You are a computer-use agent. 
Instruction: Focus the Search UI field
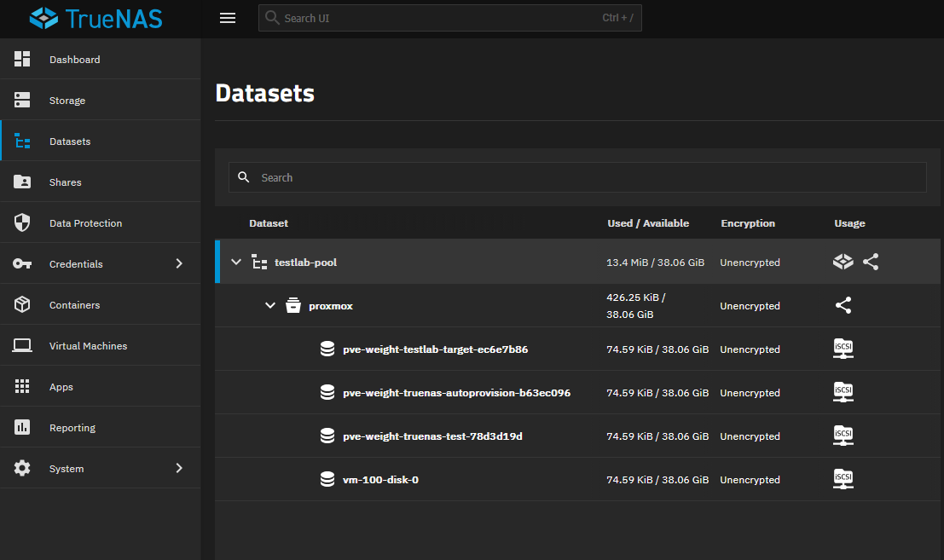pos(449,18)
